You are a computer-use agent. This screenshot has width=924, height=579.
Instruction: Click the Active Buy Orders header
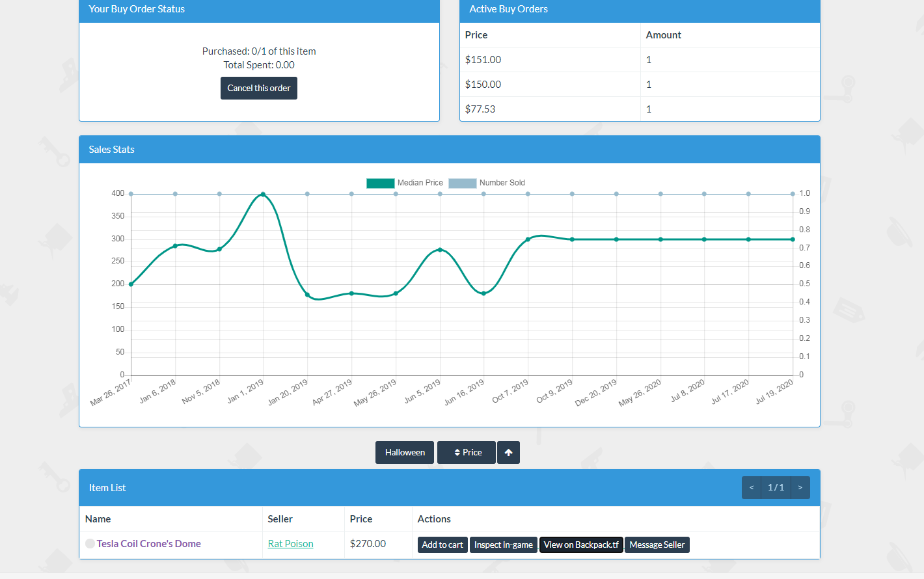[640, 10]
